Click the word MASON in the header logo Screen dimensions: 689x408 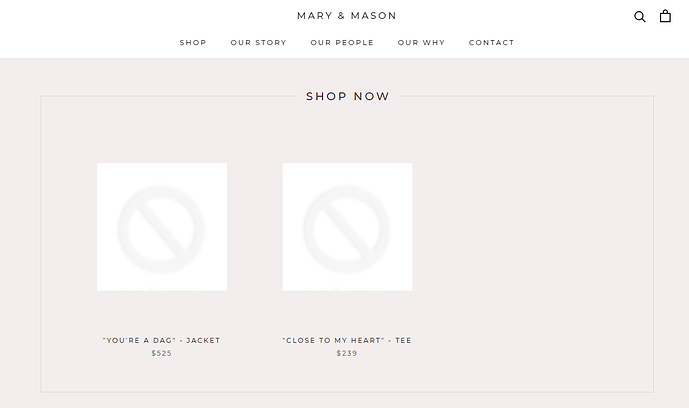coord(373,16)
